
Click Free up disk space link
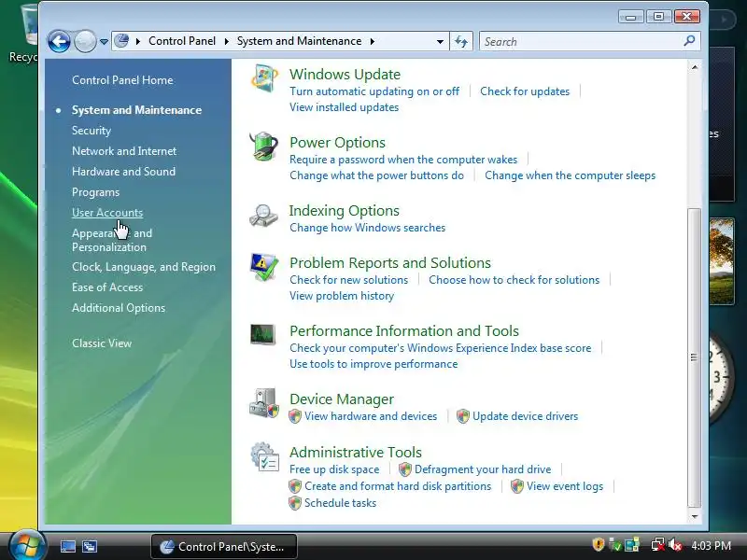[x=334, y=469]
